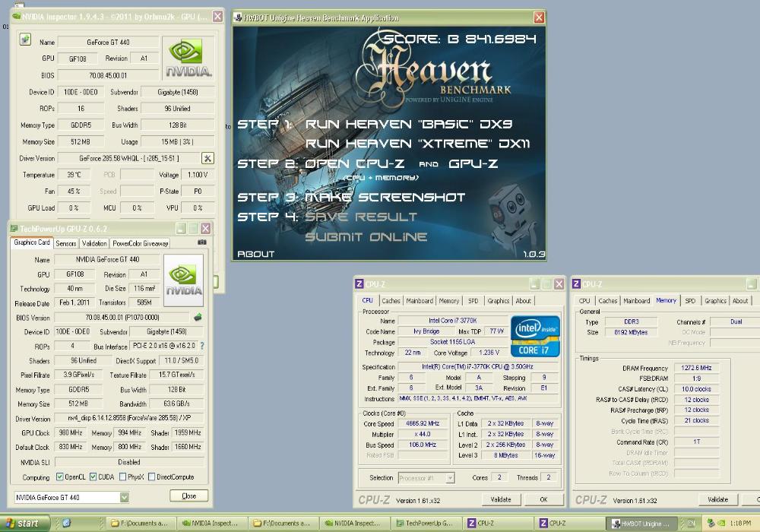Click the Z icon in the memory CPU-Z title bar
Image resolution: width=760 pixels, height=532 pixels.
tap(576, 284)
